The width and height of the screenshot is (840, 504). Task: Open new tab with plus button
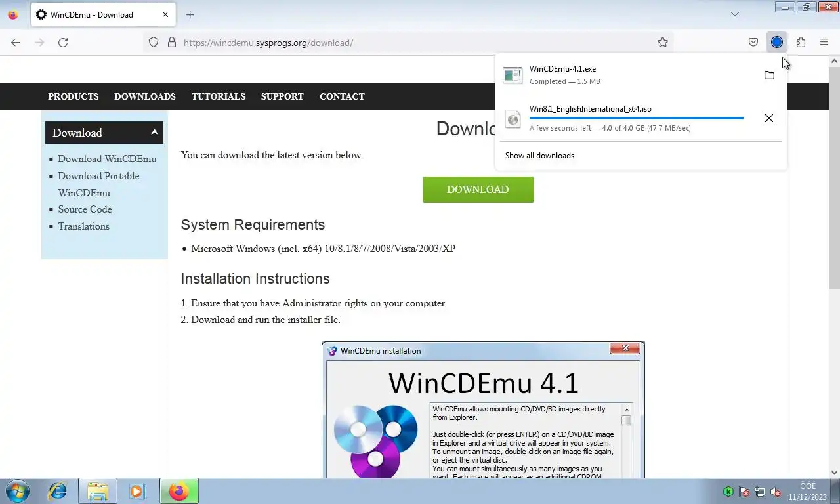coord(190,14)
